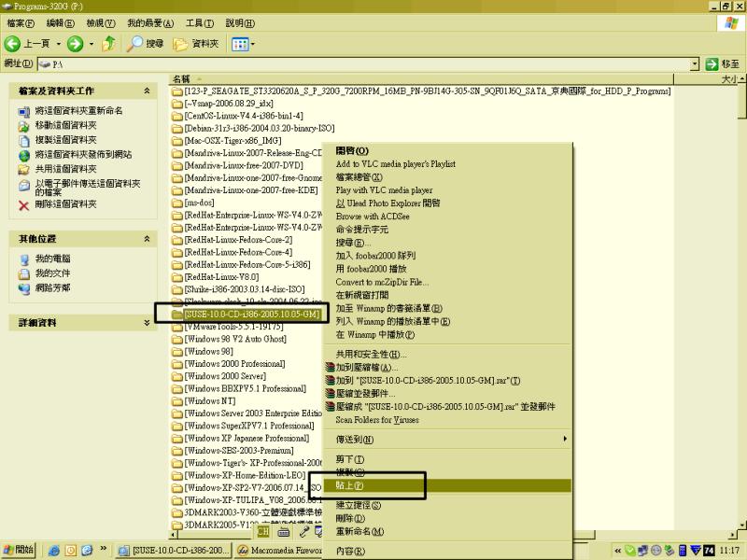Select Play with VLC media player
This screenshot has height=560, width=747.
tap(447, 190)
